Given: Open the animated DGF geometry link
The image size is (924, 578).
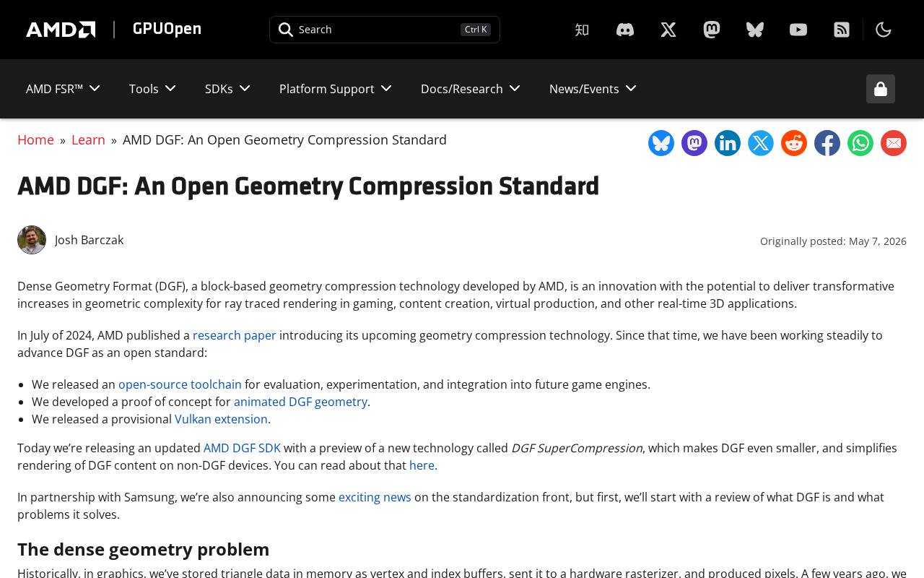Looking at the screenshot, I should (300, 402).
